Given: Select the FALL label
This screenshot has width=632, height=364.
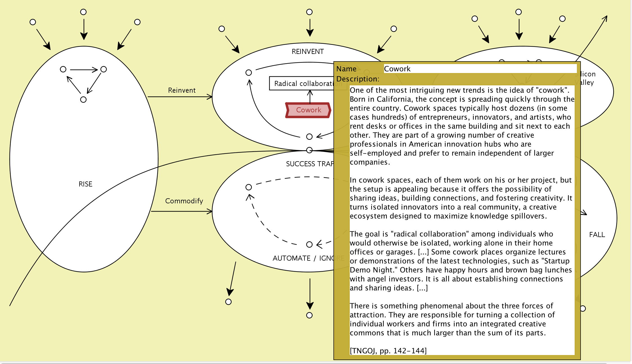Looking at the screenshot, I should pyautogui.click(x=597, y=235).
